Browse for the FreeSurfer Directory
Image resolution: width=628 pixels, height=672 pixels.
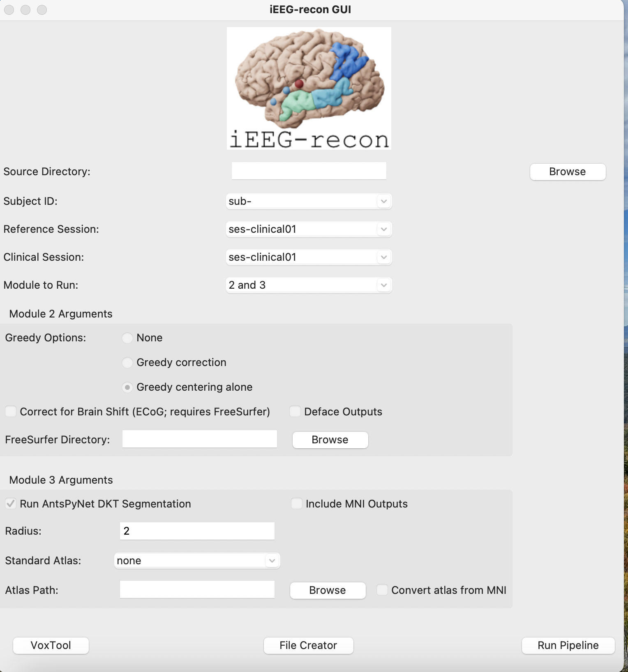point(330,440)
